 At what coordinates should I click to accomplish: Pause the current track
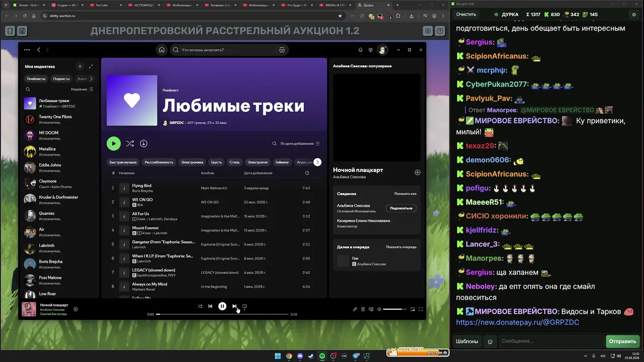pyautogui.click(x=222, y=306)
